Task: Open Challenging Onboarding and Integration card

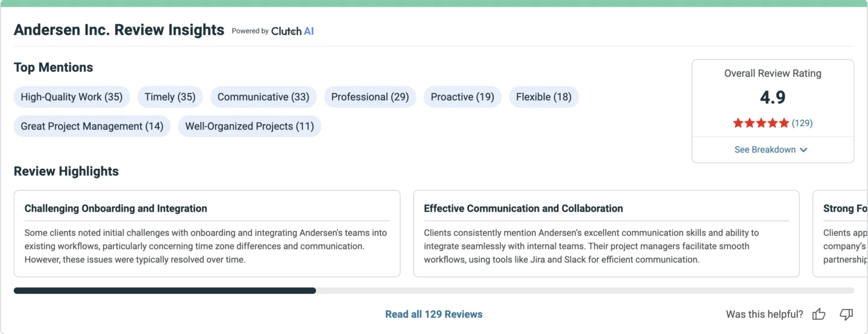Action: pos(207,234)
